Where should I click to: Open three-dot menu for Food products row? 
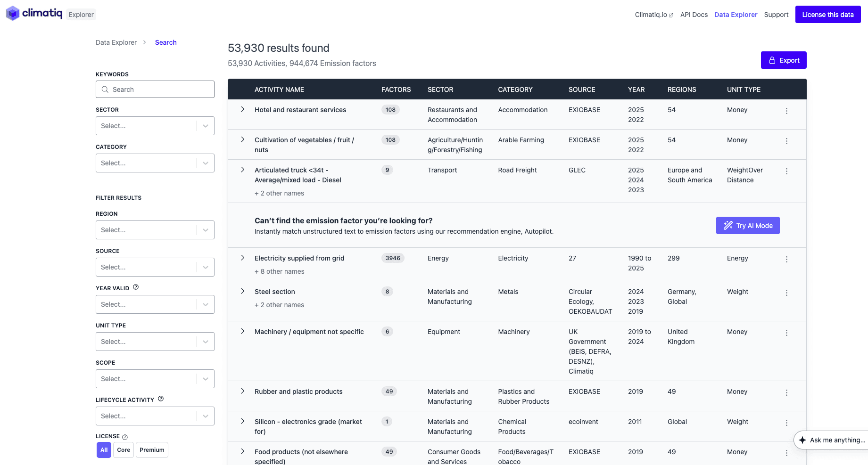coord(786,453)
